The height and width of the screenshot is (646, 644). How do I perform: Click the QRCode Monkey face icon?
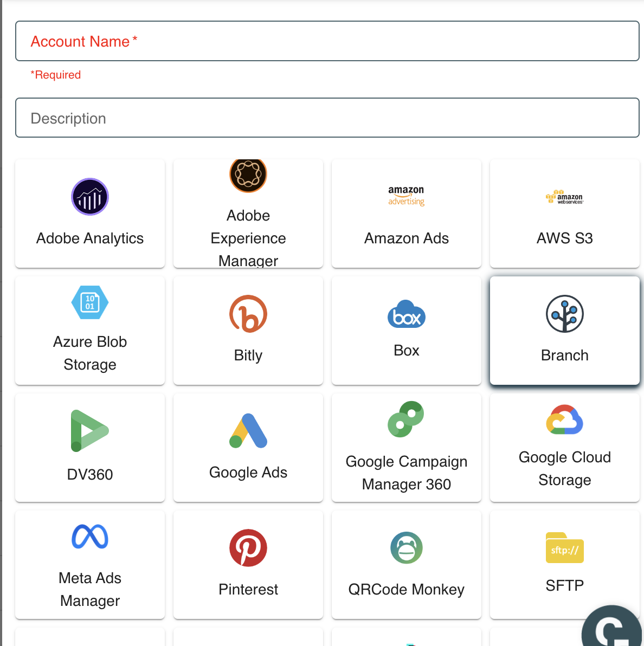pos(406,548)
